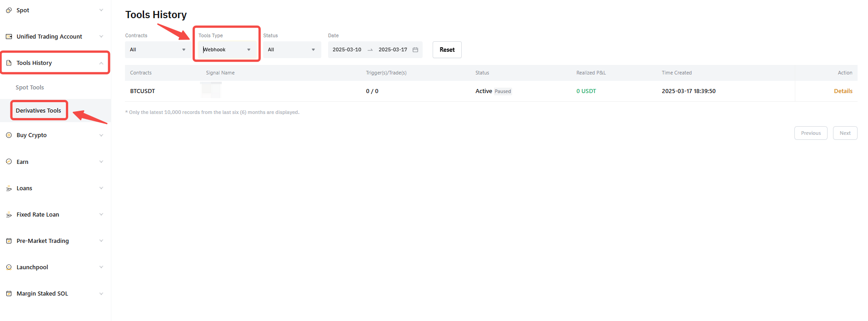The width and height of the screenshot is (868, 321).
Task: Click the Earn sidebar icon
Action: click(9, 162)
